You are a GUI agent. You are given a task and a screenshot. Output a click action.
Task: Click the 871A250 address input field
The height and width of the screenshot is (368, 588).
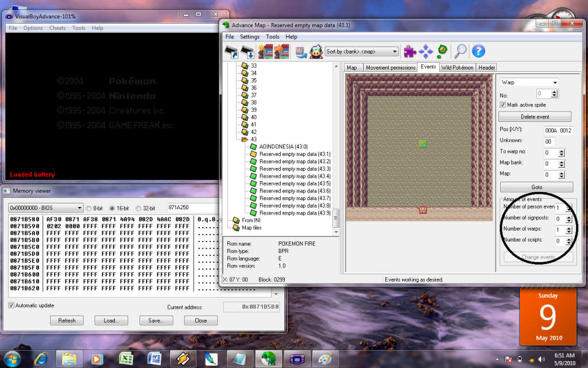pos(193,208)
